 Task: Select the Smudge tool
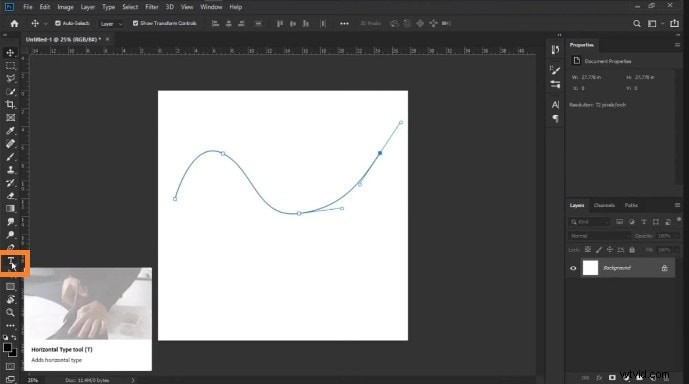pyautogui.click(x=10, y=222)
